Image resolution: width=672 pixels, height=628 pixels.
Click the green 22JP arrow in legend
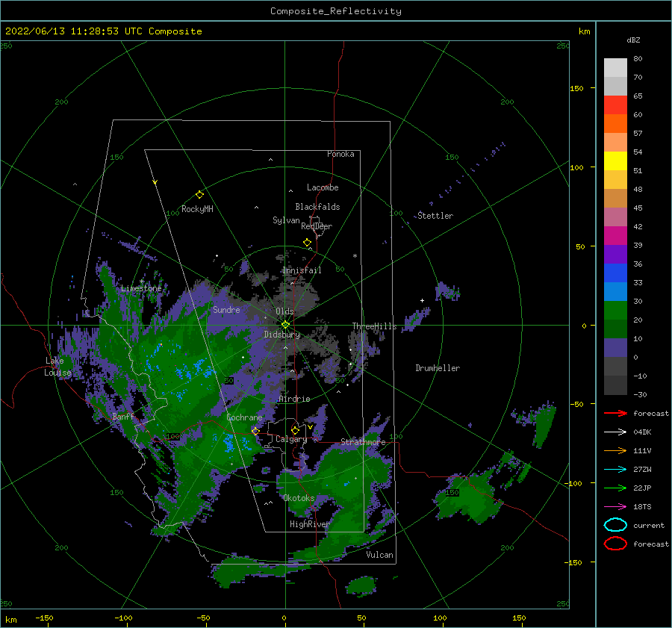[x=615, y=488]
